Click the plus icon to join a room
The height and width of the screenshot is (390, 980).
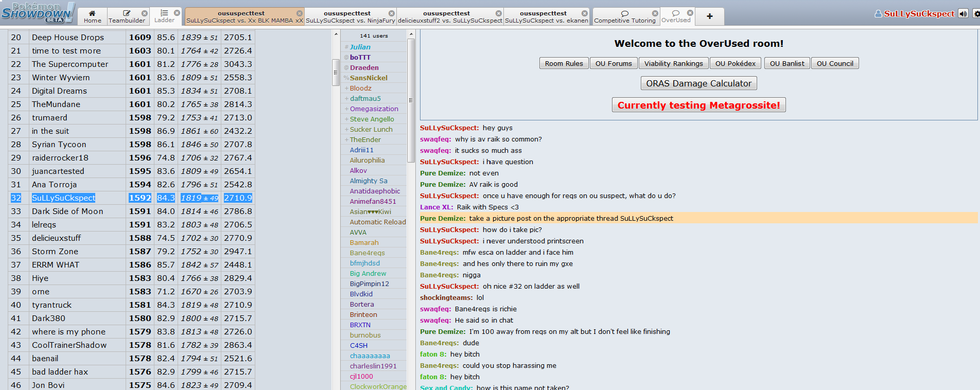point(709,16)
